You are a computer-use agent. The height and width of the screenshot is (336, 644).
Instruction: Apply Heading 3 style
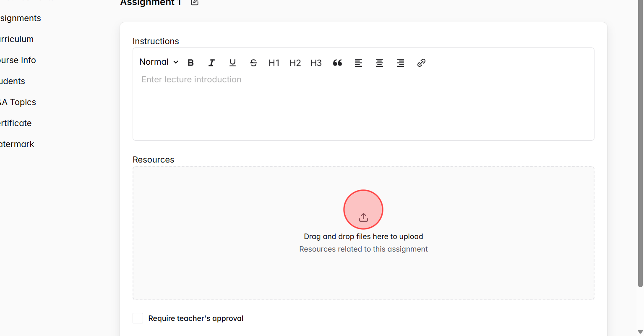(316, 63)
